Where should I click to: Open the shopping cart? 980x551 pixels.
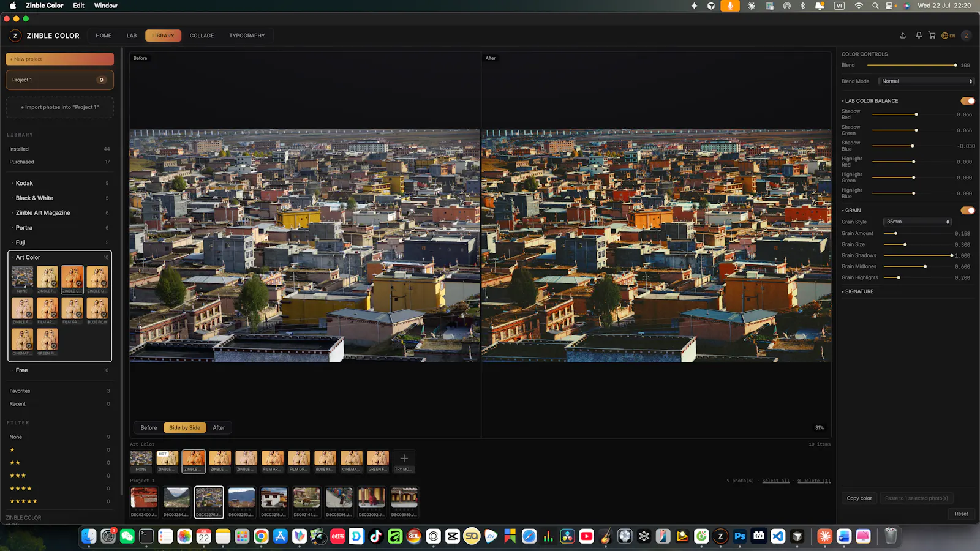coord(932,36)
